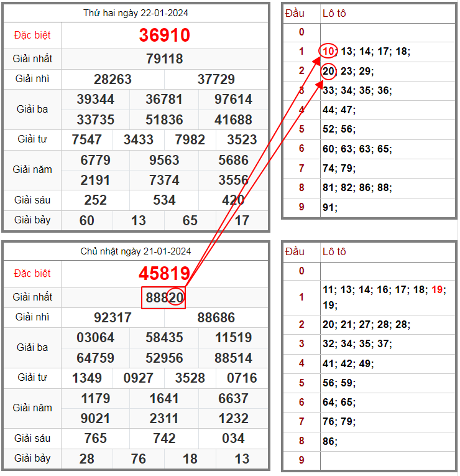Select second prize number 37729
The width and height of the screenshot is (460, 476).
click(x=216, y=79)
